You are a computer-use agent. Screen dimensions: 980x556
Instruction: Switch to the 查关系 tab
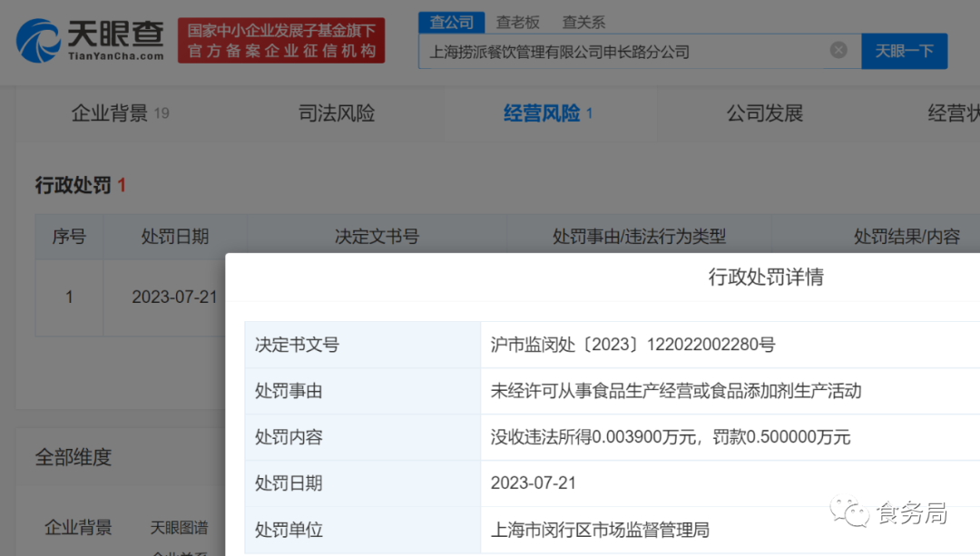coord(583,23)
